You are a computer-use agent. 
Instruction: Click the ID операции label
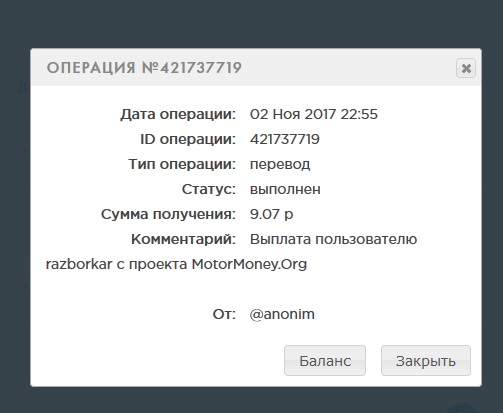tap(188, 139)
